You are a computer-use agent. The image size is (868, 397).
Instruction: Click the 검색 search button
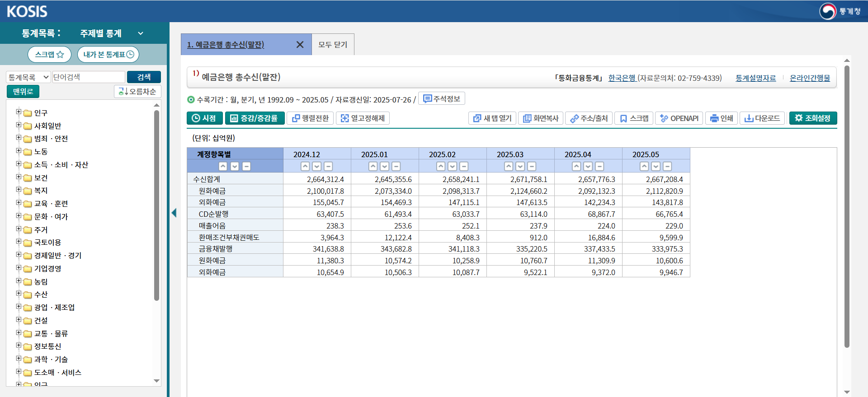pyautogui.click(x=144, y=77)
